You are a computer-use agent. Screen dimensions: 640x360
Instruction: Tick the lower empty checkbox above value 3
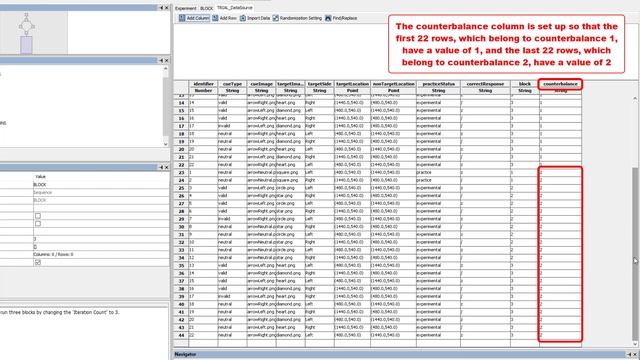tap(38, 224)
